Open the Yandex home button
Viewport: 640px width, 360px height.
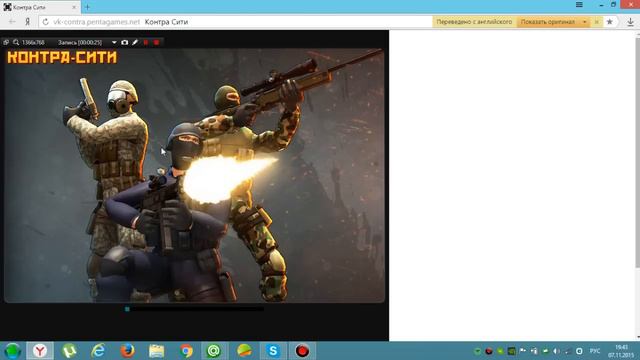(x=27, y=22)
